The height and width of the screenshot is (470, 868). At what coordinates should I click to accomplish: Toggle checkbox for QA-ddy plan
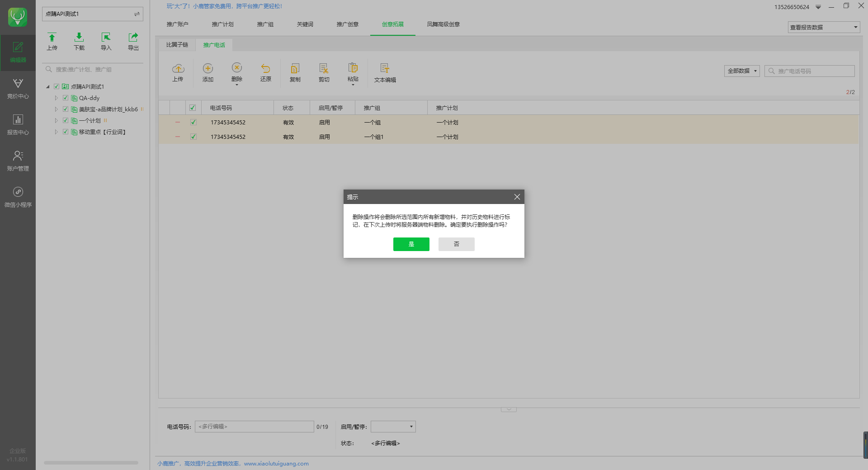[x=66, y=98]
